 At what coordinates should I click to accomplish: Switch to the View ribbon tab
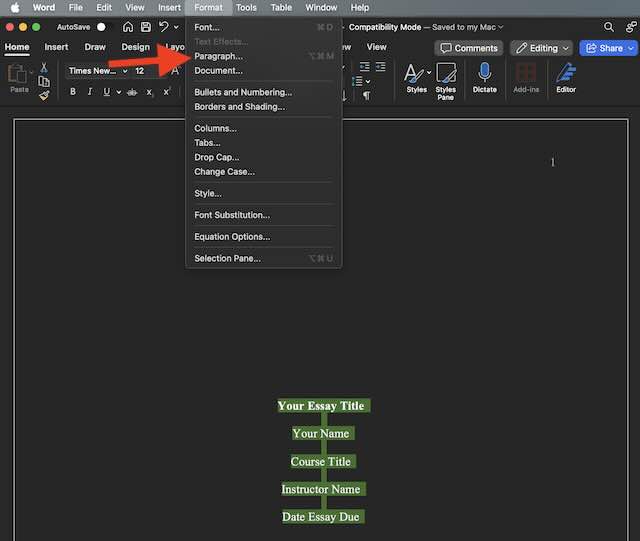[x=376, y=47]
